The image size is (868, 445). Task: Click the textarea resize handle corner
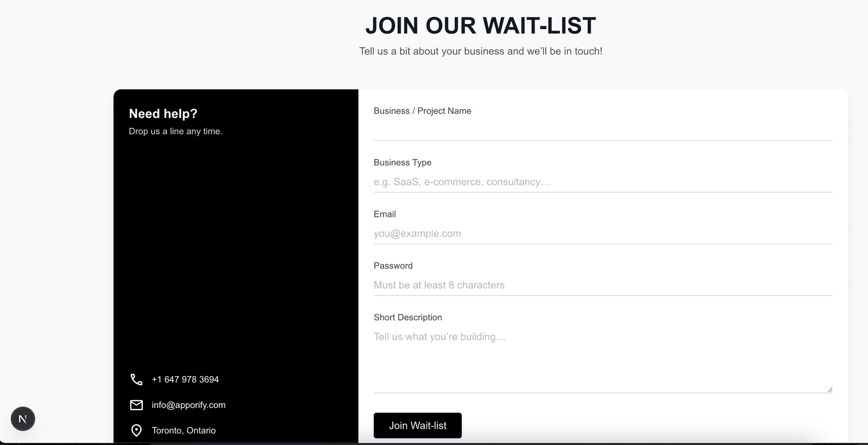point(830,389)
